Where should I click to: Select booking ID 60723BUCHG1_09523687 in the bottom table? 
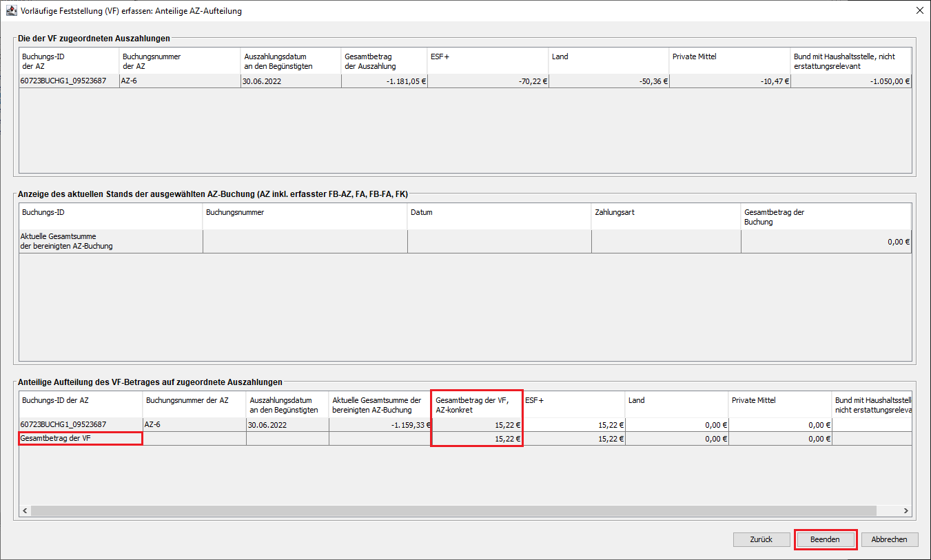point(81,424)
